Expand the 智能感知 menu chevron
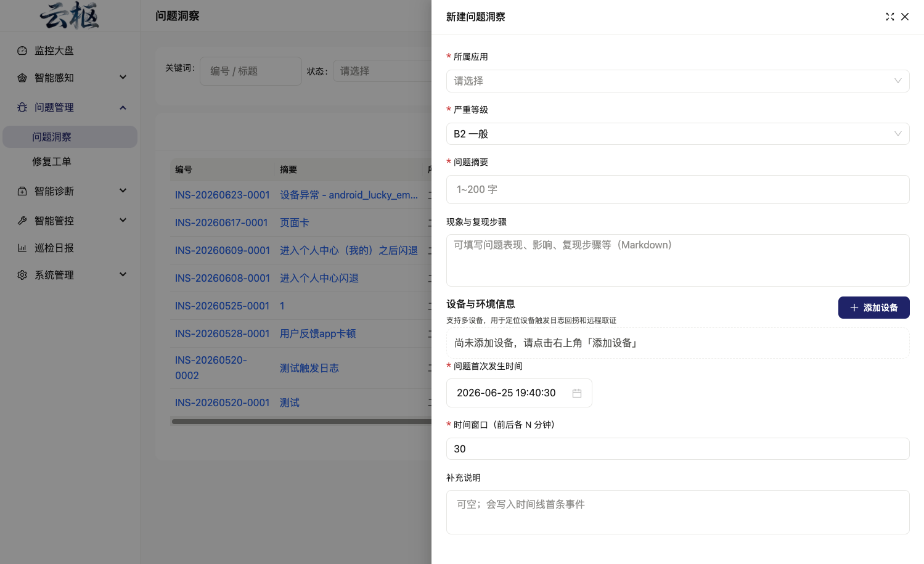924x564 pixels. (x=123, y=77)
